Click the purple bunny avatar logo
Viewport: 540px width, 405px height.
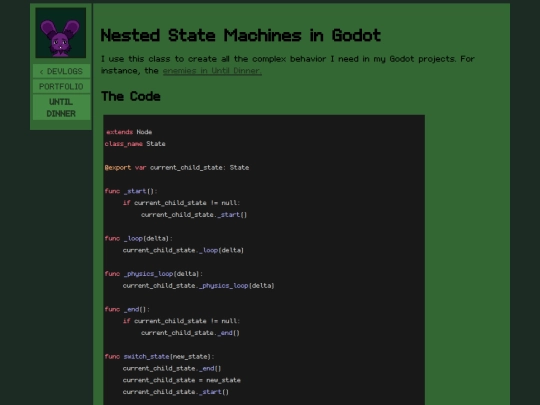[x=61, y=33]
